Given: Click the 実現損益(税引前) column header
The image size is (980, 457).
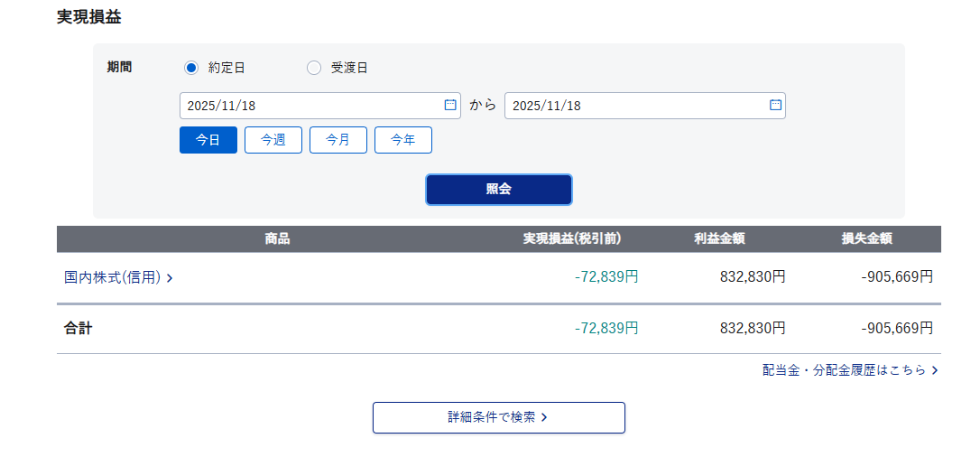Looking at the screenshot, I should coord(572,239).
